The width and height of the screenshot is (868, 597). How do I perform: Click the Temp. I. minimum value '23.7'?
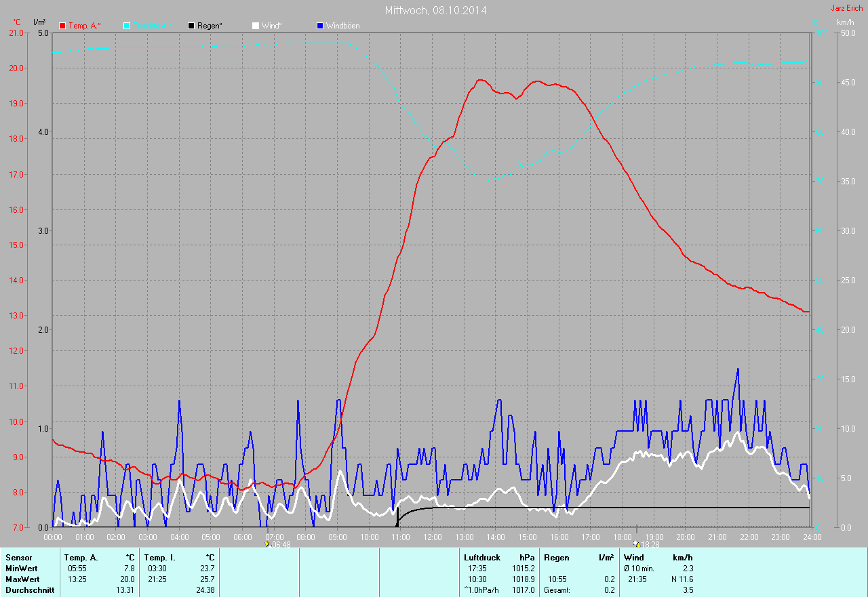point(207,569)
